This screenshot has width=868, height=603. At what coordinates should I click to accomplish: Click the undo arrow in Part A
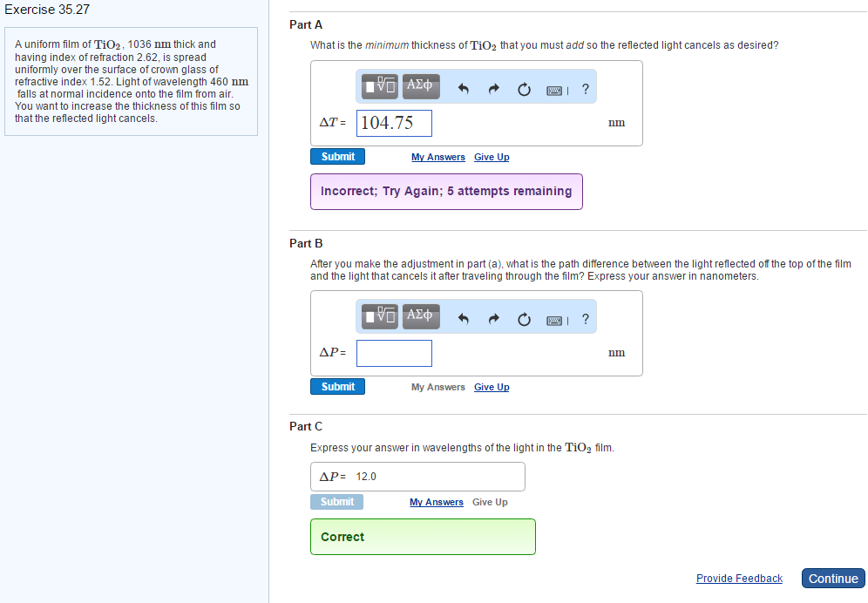(464, 88)
